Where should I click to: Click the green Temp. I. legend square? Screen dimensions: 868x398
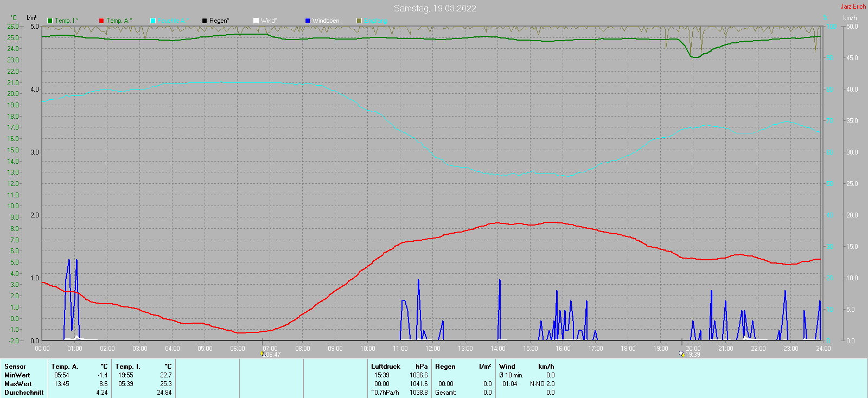click(50, 21)
